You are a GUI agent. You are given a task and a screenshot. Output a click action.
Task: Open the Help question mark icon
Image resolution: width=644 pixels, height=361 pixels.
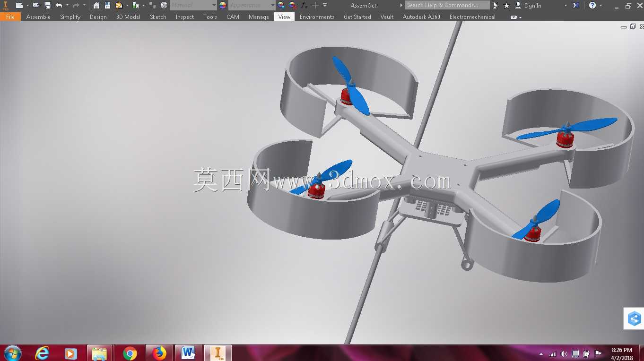(x=592, y=5)
